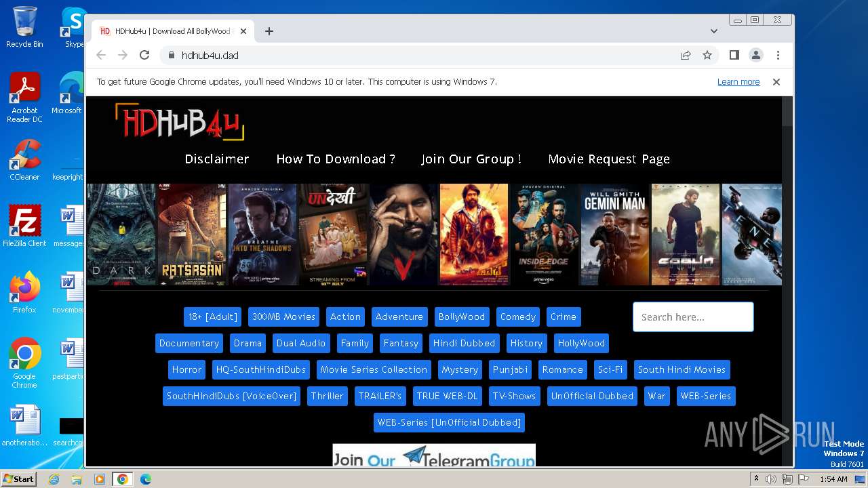View site information via the lock icon
Screen dimensions: 868x488
coord(170,55)
